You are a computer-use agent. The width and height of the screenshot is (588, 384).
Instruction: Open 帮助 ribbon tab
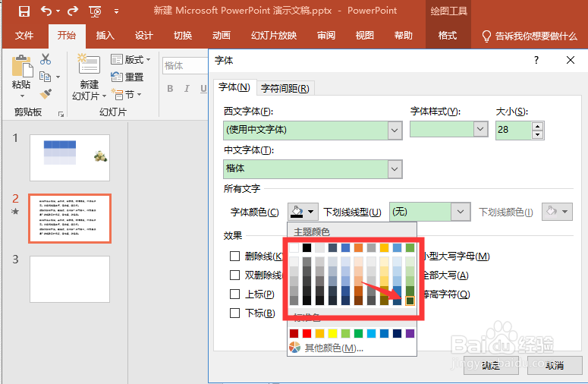tap(403, 36)
